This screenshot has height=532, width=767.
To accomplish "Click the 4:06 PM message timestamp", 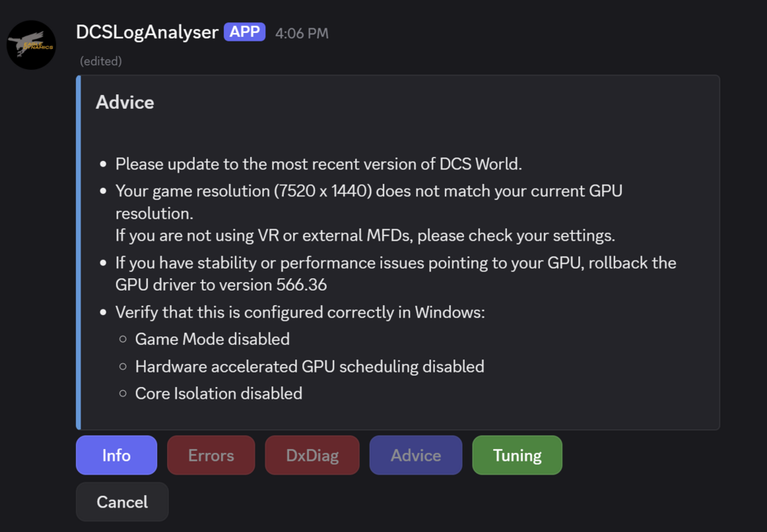I will click(x=301, y=33).
